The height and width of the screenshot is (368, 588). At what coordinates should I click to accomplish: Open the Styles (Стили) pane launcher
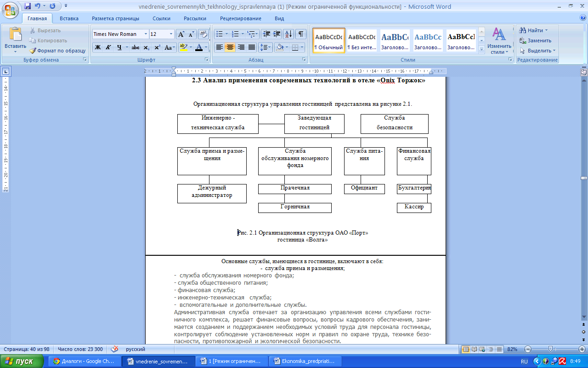point(510,60)
